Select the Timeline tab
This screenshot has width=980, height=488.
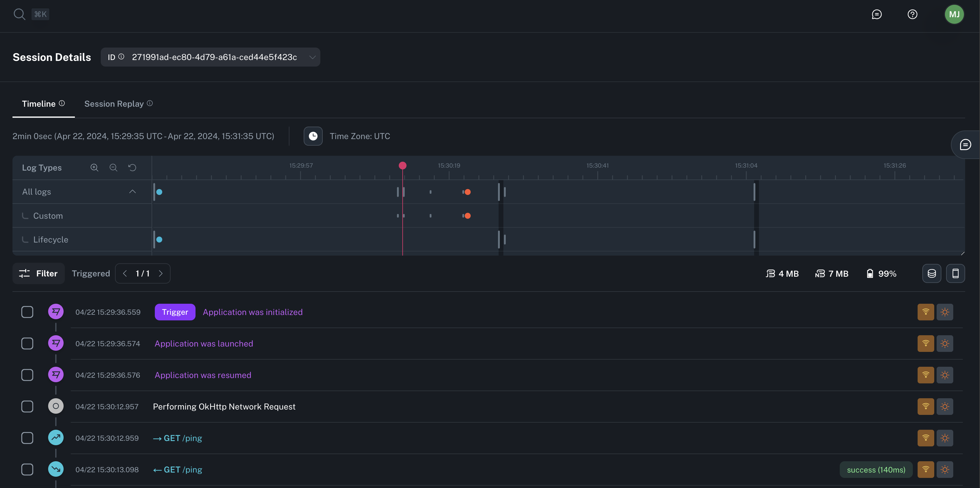pyautogui.click(x=38, y=103)
